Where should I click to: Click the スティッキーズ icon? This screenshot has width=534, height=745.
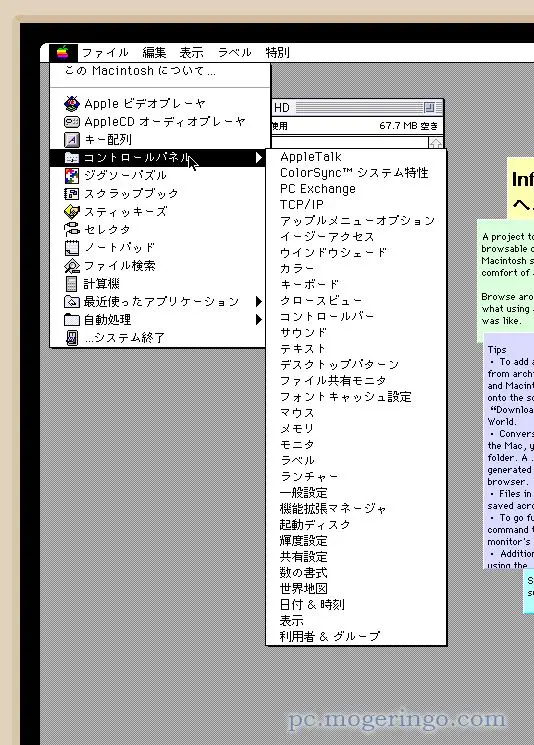72,211
